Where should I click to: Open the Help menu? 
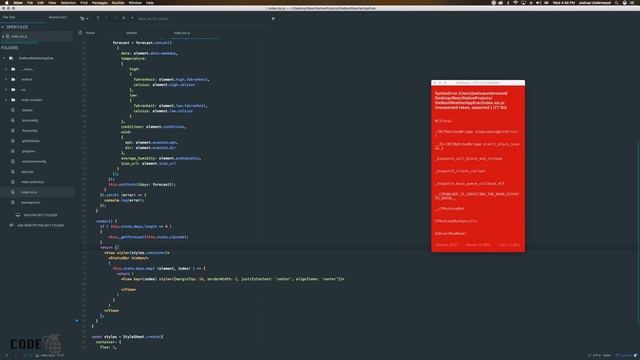pyautogui.click(x=150, y=2)
